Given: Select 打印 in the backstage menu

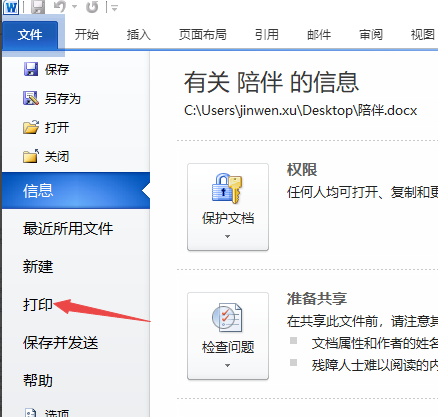Looking at the screenshot, I should (38, 304).
